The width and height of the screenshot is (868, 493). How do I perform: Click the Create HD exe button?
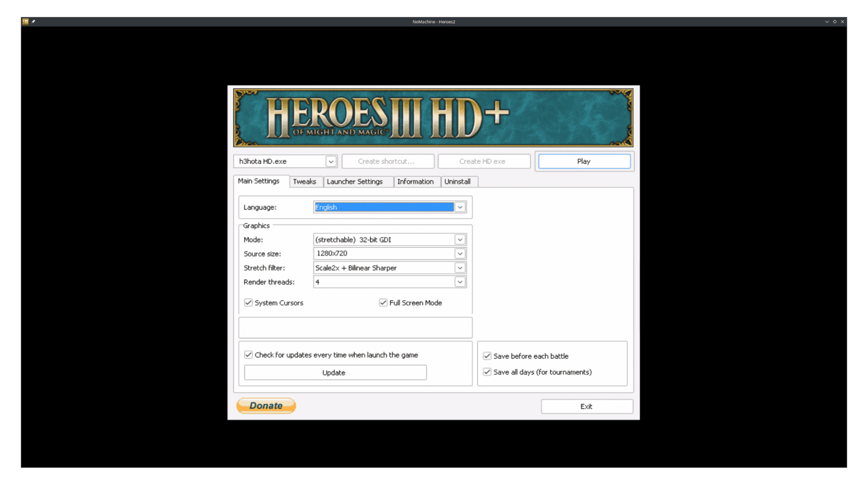click(x=485, y=161)
